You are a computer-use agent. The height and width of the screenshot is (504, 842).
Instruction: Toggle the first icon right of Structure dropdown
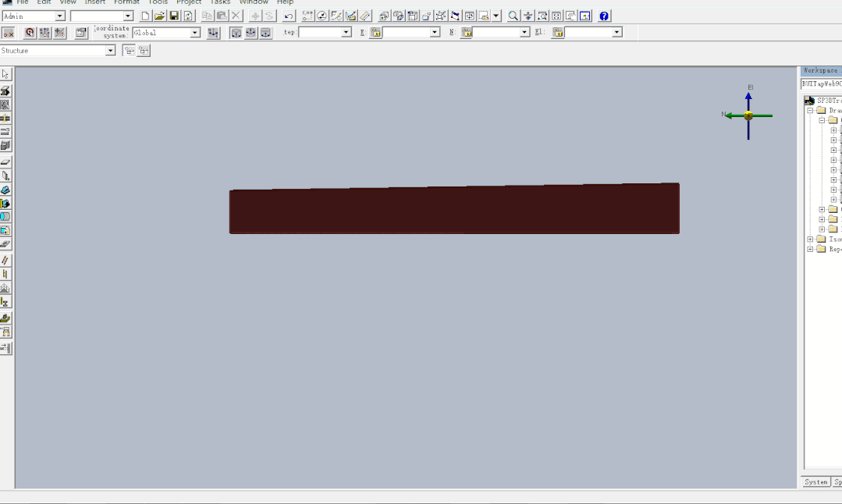[x=130, y=51]
